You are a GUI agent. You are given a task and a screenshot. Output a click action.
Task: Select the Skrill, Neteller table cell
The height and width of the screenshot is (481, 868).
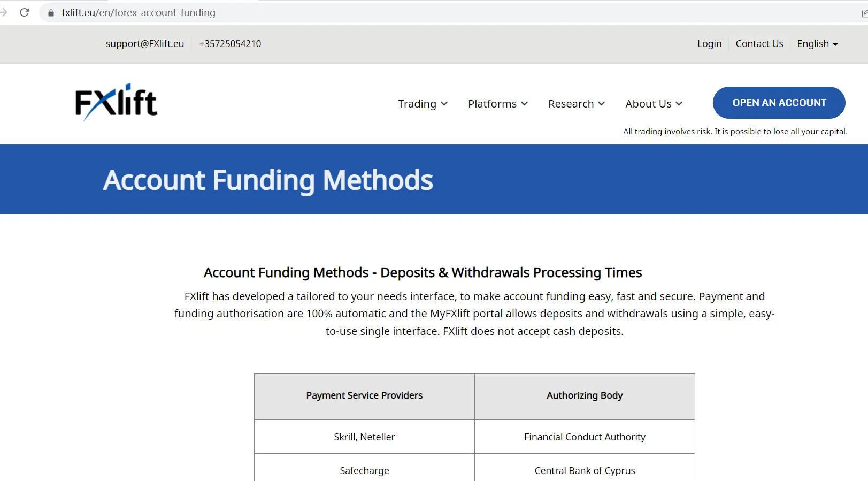coord(364,437)
